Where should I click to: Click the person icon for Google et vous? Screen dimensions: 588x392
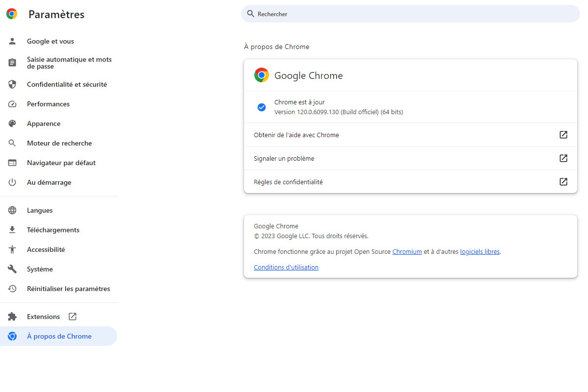pos(12,41)
